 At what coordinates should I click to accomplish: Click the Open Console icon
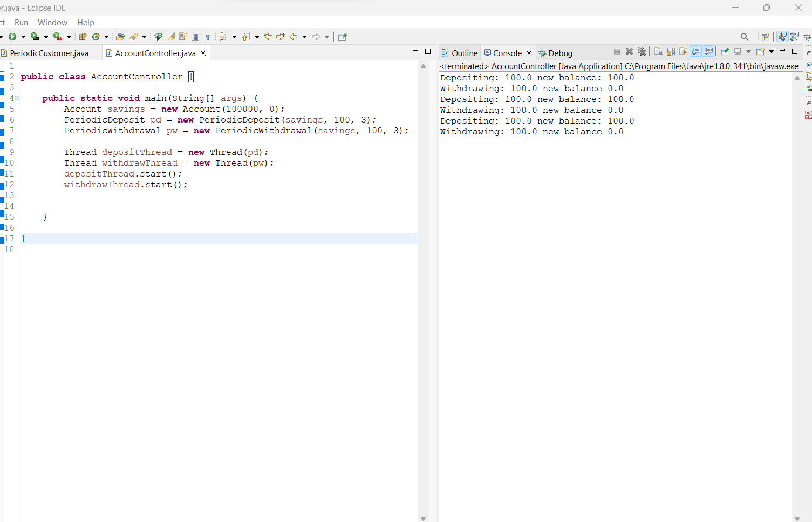pyautogui.click(x=761, y=51)
